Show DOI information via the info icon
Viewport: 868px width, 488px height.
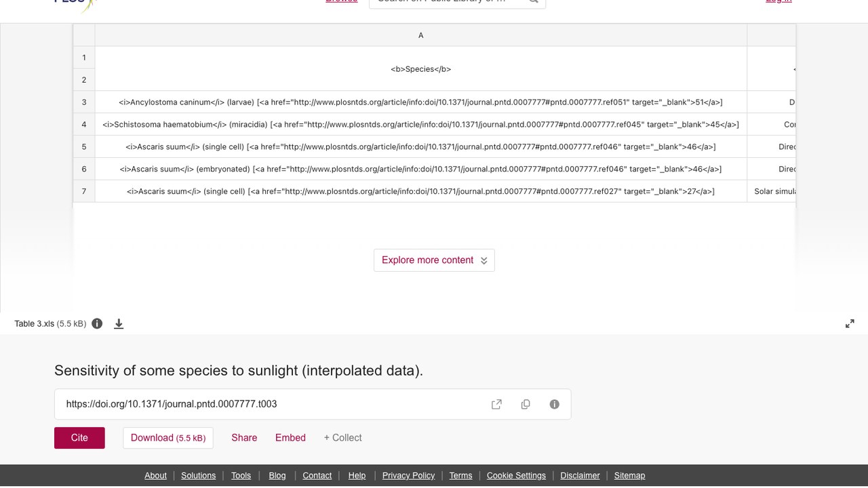tap(554, 404)
